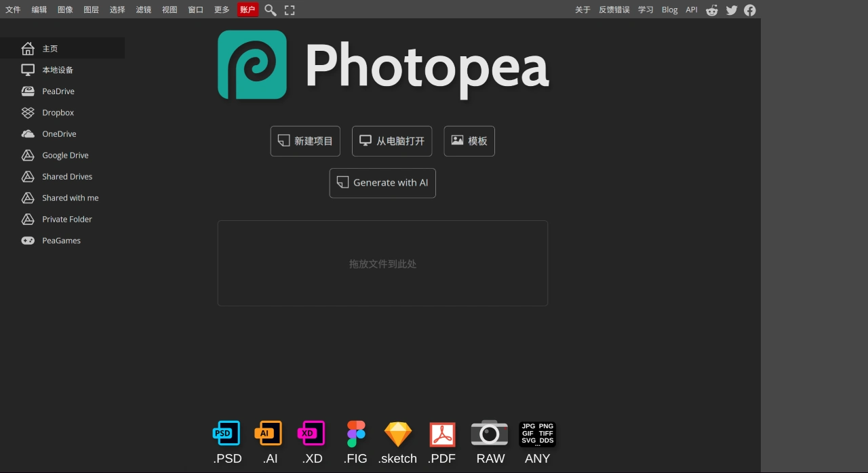Open the 选择 menu

117,9
